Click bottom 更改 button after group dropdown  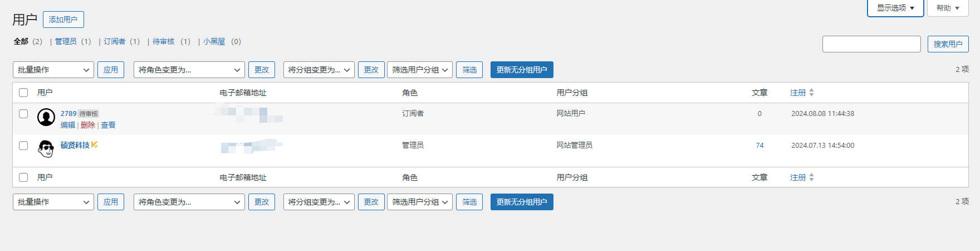point(371,202)
